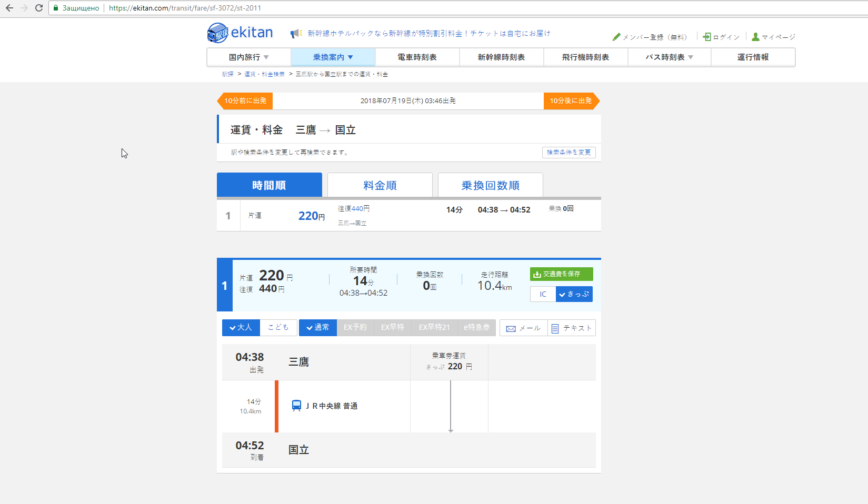The width and height of the screenshot is (868, 504).
Task: Select the e特急券 ticket option
Action: coord(476,328)
